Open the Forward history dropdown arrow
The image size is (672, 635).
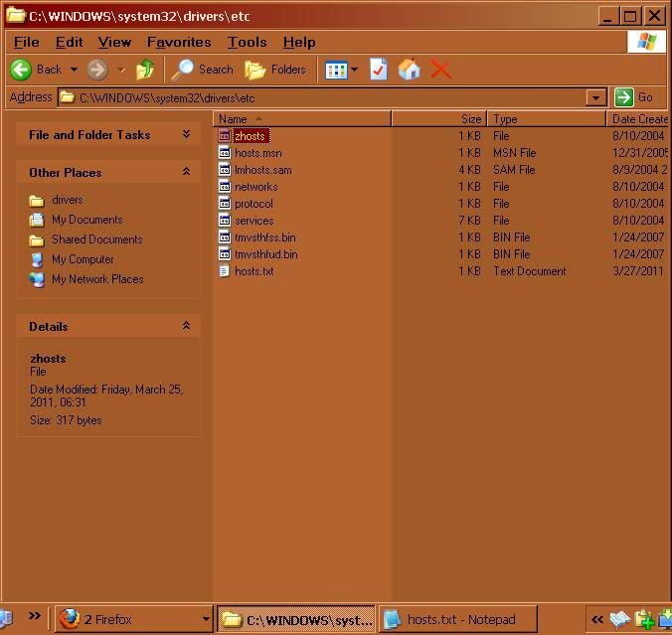click(x=121, y=70)
